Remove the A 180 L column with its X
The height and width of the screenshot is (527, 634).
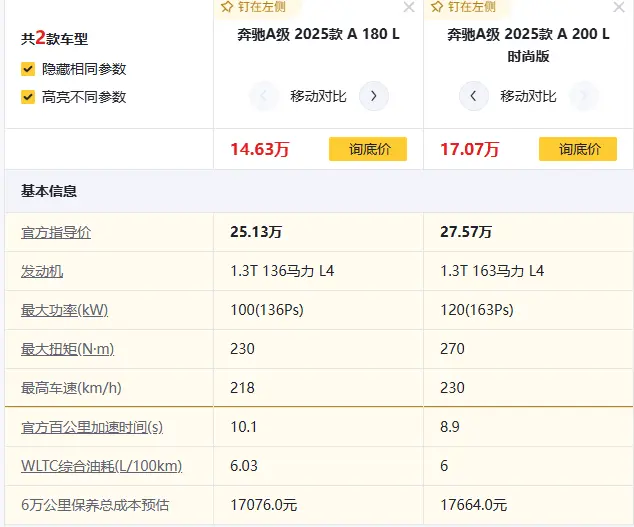click(x=409, y=6)
